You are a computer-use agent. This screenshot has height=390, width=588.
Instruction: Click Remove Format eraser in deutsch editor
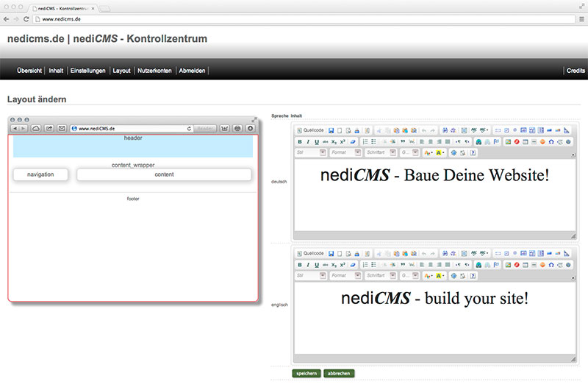(353, 142)
